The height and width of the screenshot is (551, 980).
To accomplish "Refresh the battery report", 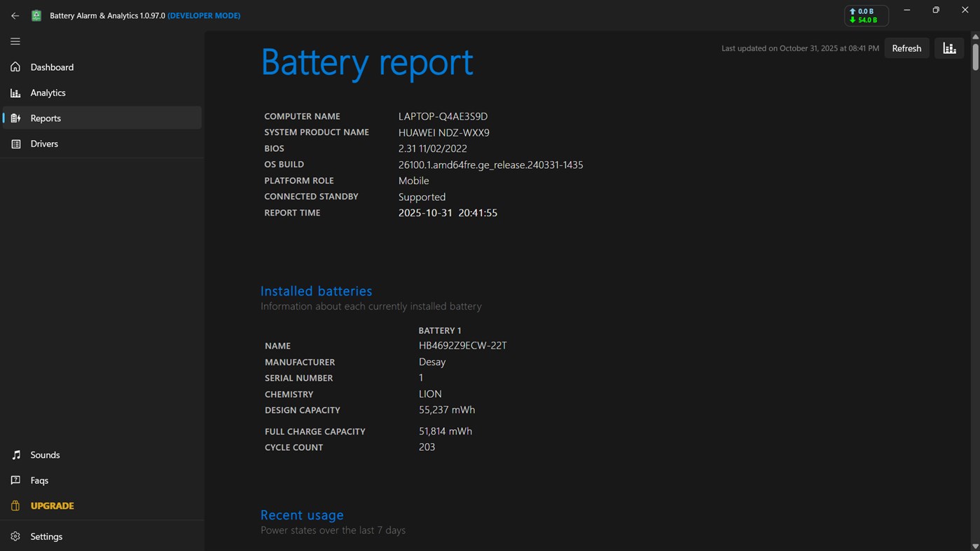I will coord(906,48).
